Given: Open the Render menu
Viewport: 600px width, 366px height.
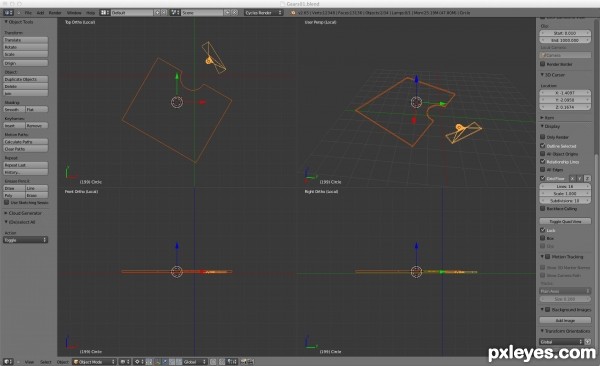Looking at the screenshot, I should tap(55, 13).
